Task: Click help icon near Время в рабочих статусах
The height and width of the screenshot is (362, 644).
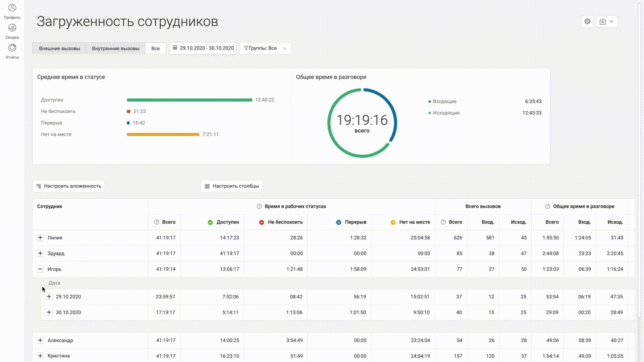Action: click(259, 206)
